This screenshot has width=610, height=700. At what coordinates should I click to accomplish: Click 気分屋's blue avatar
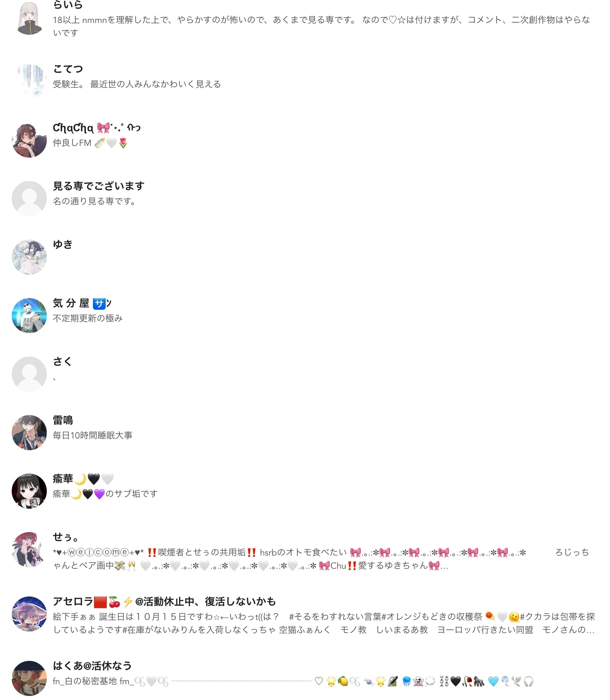(29, 315)
